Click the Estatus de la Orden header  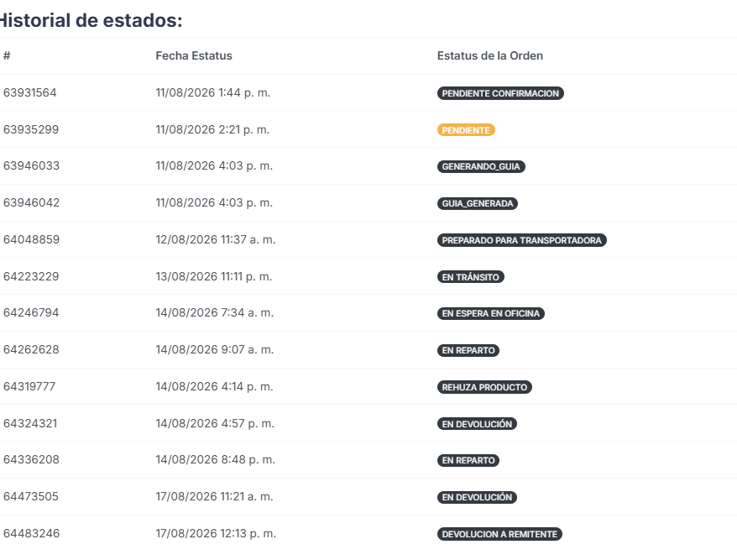(489, 55)
